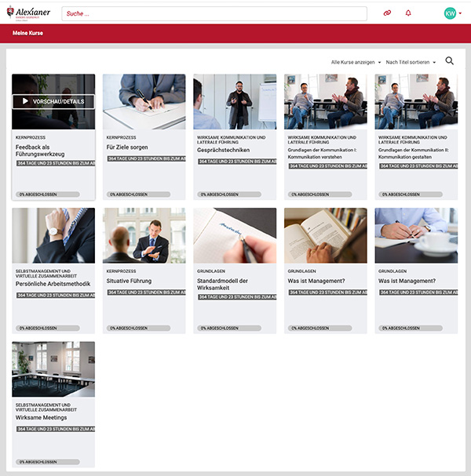Click progress bar of Situative Führung

click(x=138, y=328)
